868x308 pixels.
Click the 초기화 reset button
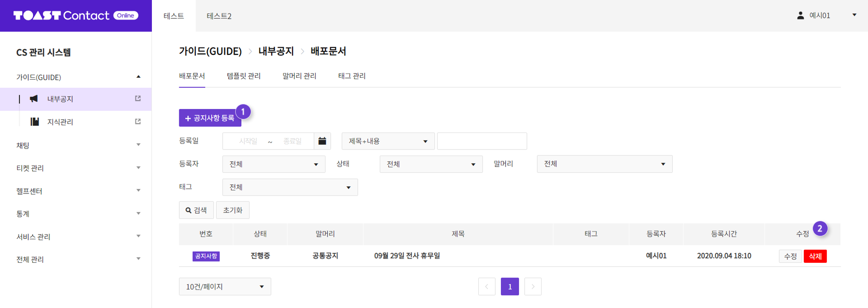[x=233, y=210]
